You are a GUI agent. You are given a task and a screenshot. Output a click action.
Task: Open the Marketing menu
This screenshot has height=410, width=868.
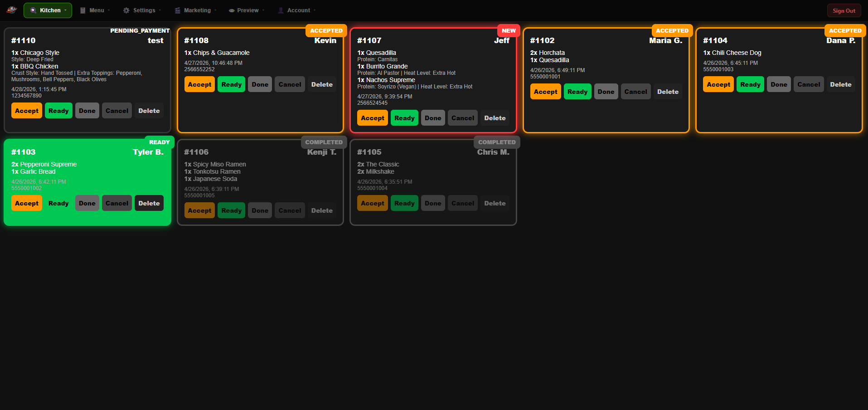tap(197, 10)
